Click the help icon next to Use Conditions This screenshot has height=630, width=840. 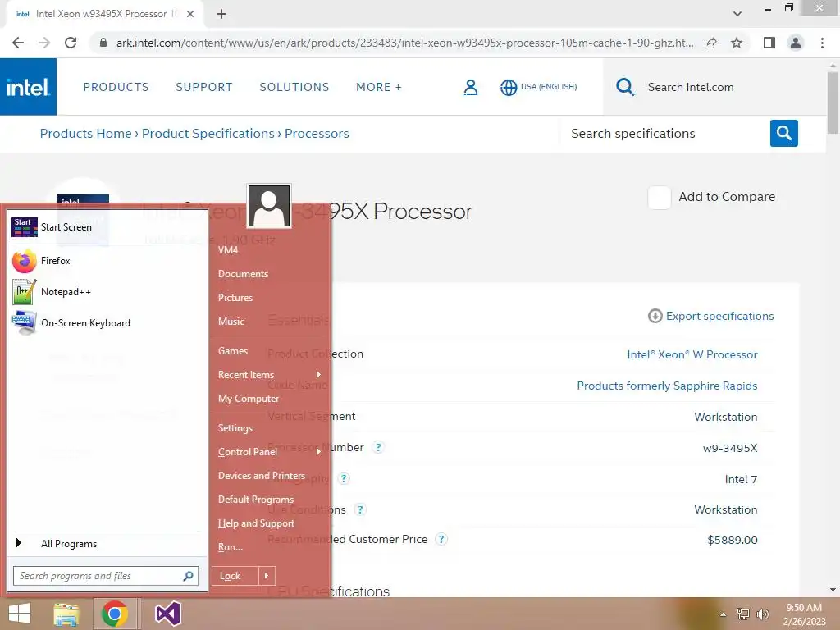click(x=361, y=509)
